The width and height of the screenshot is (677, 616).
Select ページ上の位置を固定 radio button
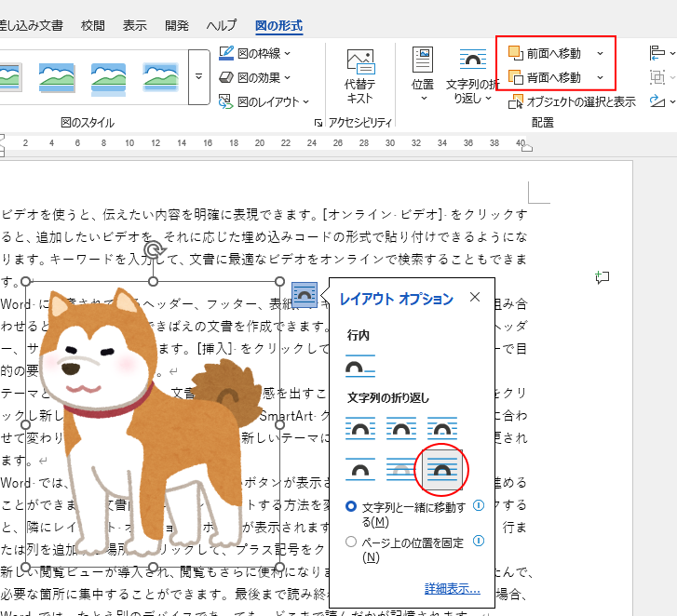pos(351,541)
